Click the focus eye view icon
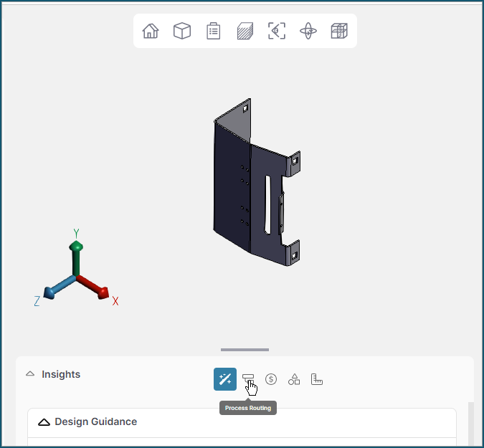Viewport: 484px width, 448px height. tap(277, 31)
